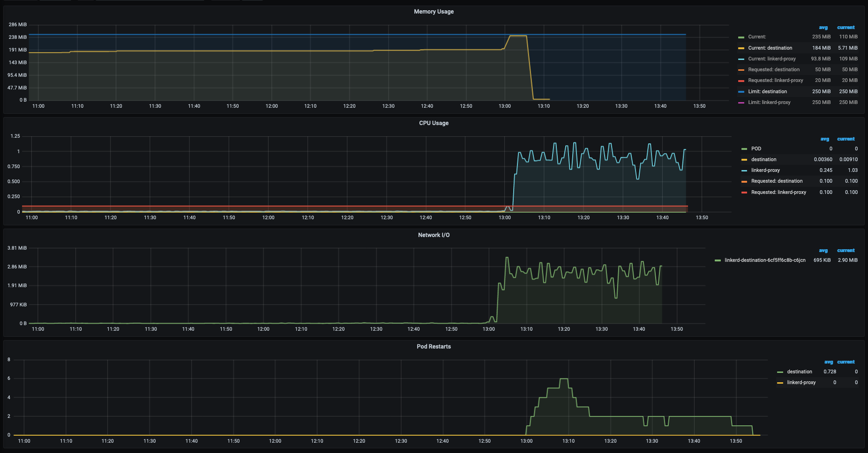Open the Network I/O panel menu

coord(433,235)
